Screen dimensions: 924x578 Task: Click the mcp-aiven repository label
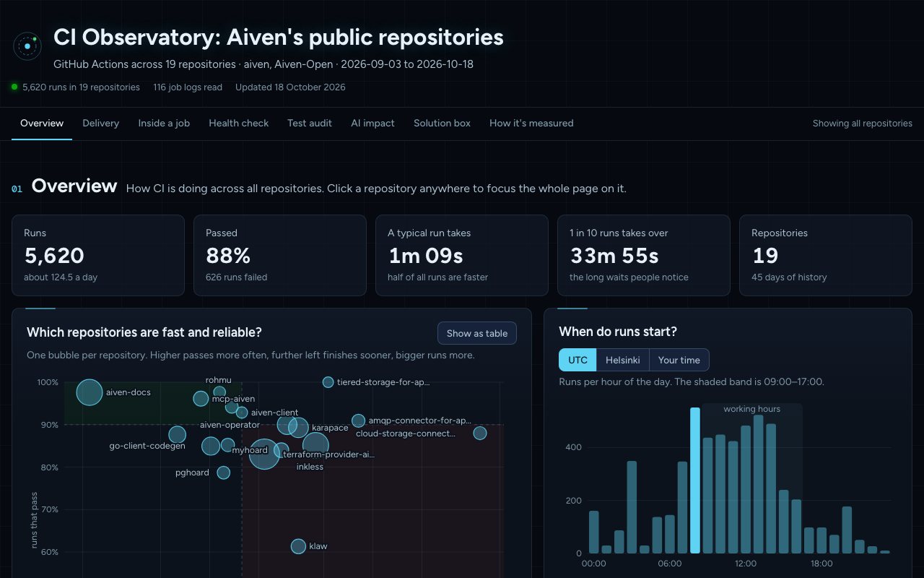(233, 399)
